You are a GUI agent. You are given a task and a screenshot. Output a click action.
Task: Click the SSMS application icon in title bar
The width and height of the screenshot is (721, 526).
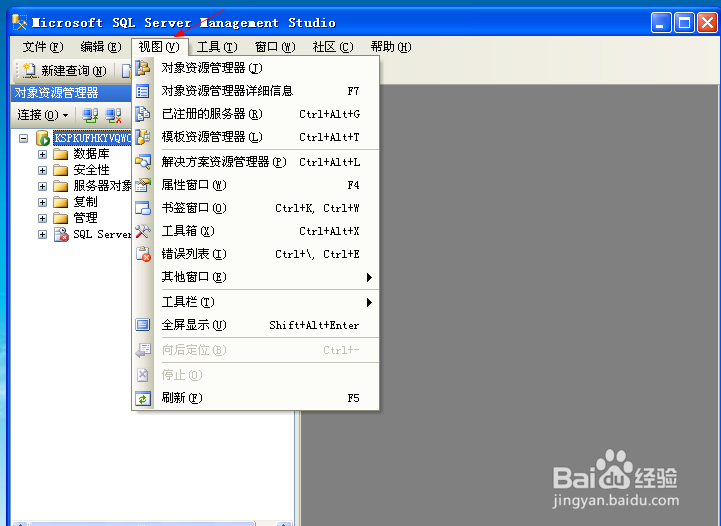click(19, 22)
